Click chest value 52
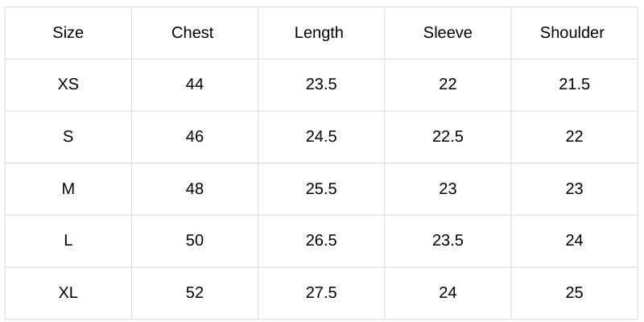Image resolution: width=644 pixels, height=322 pixels. (x=195, y=292)
